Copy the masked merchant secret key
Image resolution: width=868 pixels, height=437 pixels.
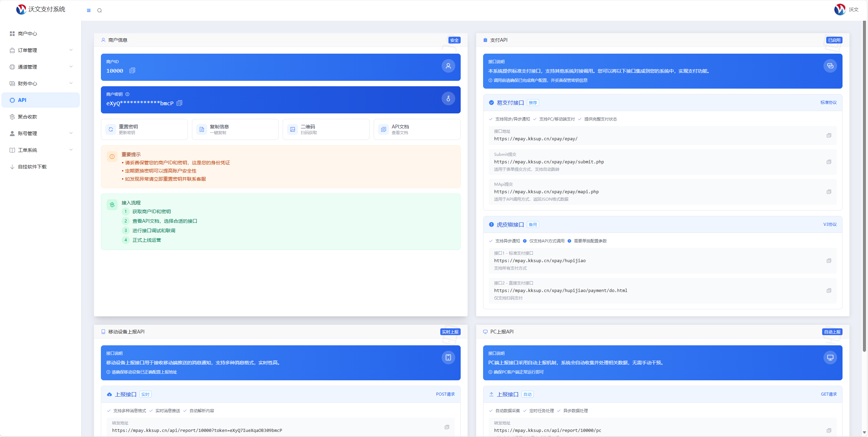(x=180, y=103)
